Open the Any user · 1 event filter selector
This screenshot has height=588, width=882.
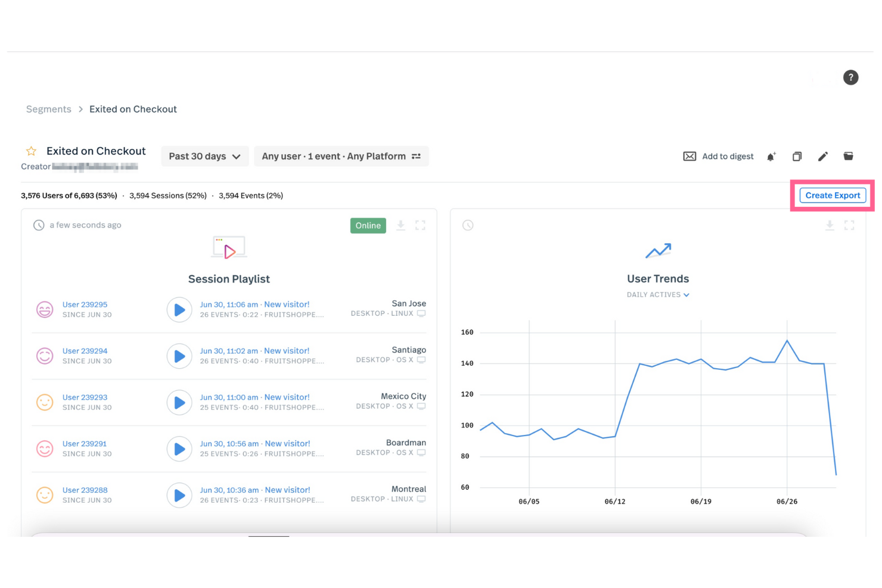tap(334, 156)
